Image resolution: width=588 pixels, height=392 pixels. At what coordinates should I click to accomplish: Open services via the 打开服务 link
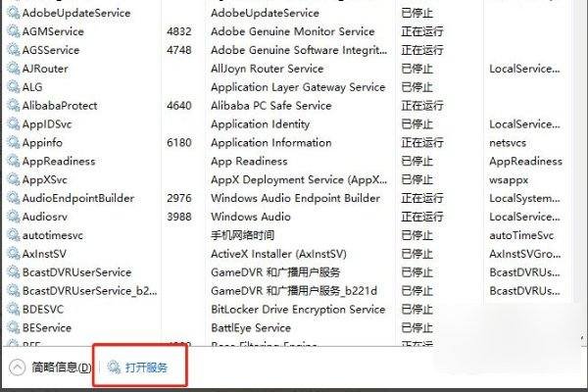[x=146, y=367]
